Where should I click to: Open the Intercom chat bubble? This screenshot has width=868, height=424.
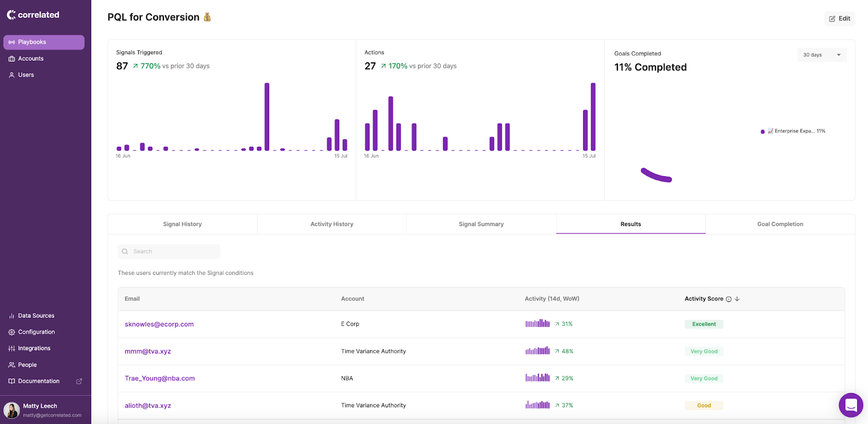(851, 405)
